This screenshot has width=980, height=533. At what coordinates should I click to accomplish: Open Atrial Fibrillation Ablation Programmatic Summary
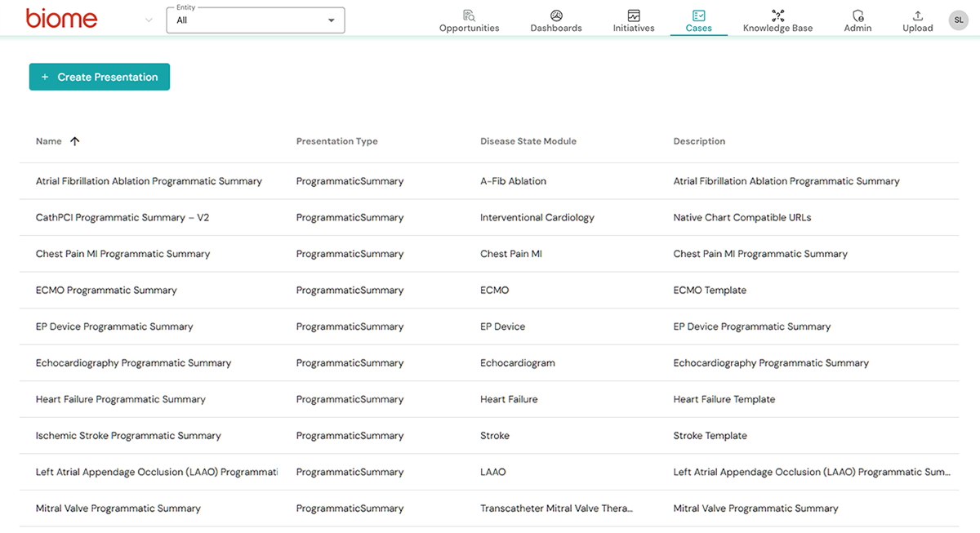pos(149,181)
